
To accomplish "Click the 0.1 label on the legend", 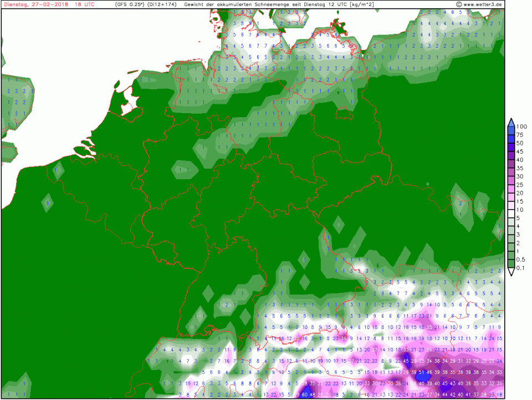I will tap(521, 269).
